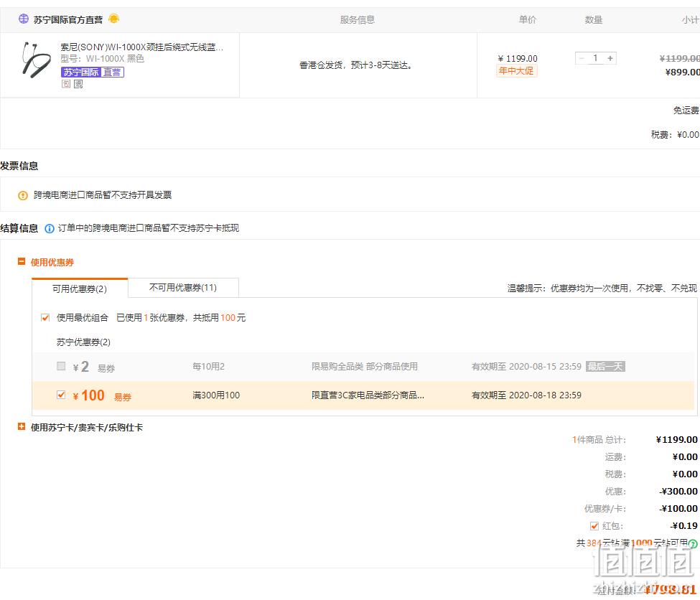Image resolution: width=700 pixels, height=600 pixels.
Task: Collapse the 使用优惠券 section
Action: point(22,262)
